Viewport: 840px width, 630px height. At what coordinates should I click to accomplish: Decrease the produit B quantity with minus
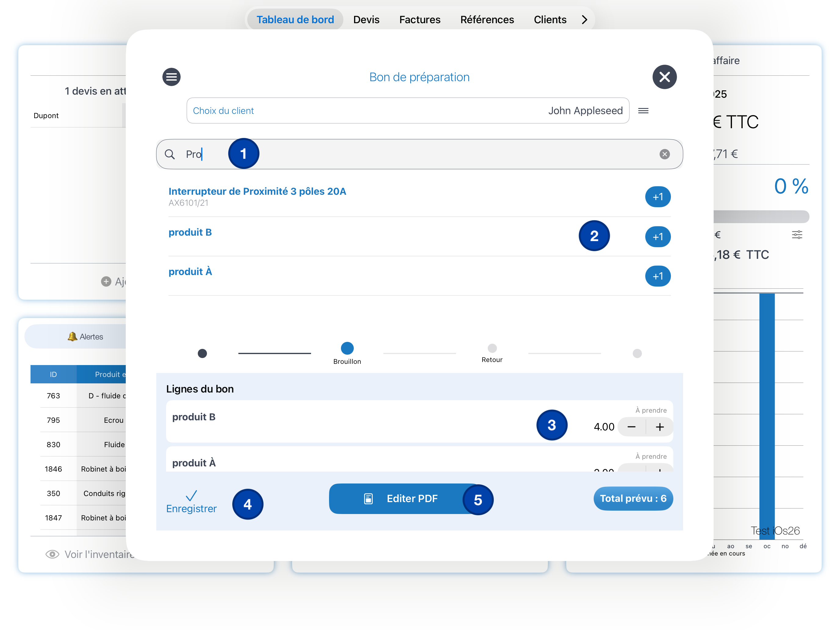[631, 427]
